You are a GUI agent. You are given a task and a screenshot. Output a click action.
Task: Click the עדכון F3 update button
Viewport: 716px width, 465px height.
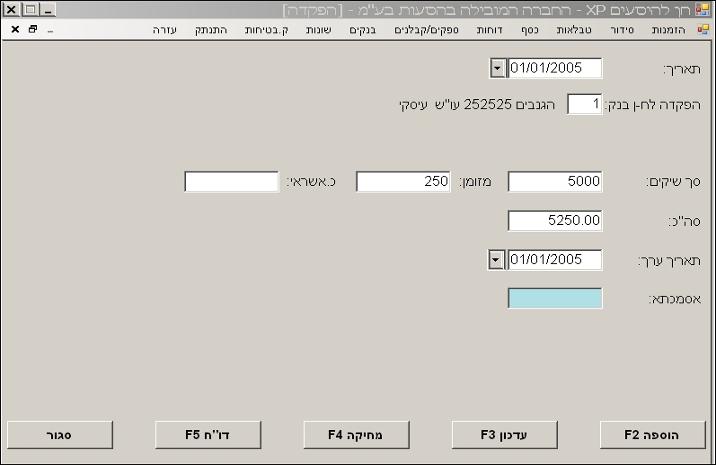pos(505,435)
